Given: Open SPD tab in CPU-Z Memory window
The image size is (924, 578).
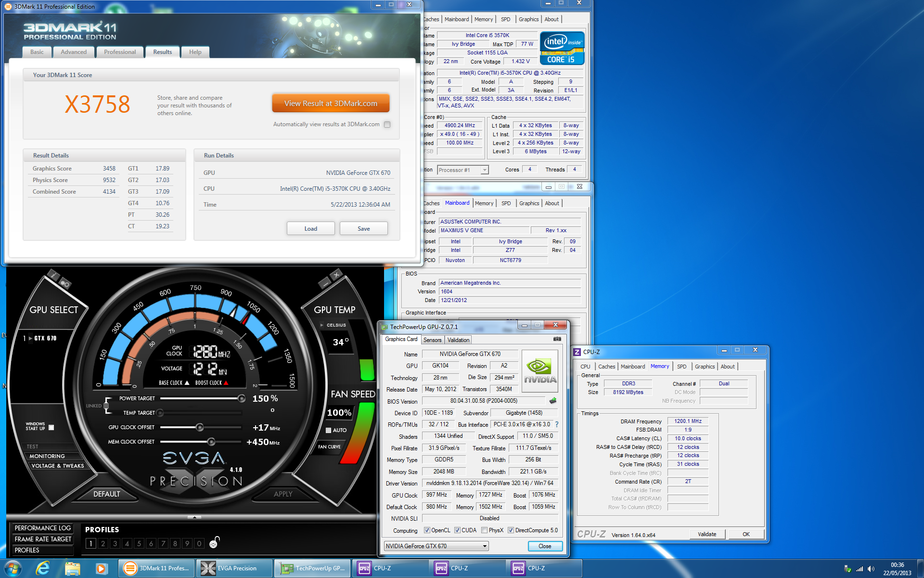Looking at the screenshot, I should click(681, 367).
